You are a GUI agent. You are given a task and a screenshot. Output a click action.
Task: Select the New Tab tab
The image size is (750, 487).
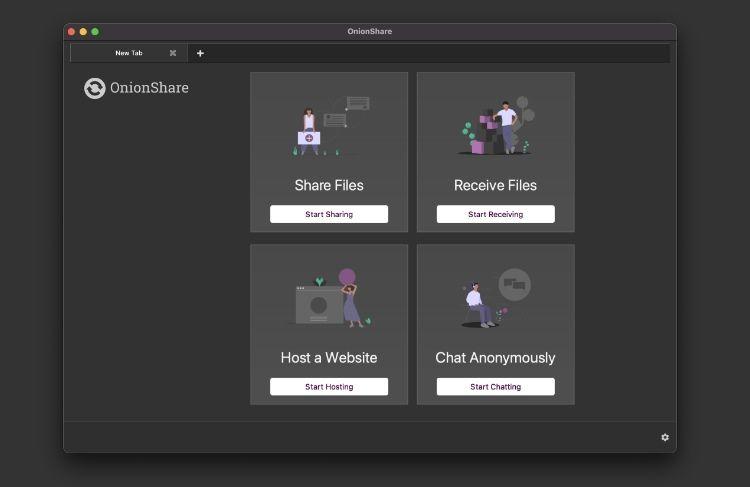tap(128, 53)
